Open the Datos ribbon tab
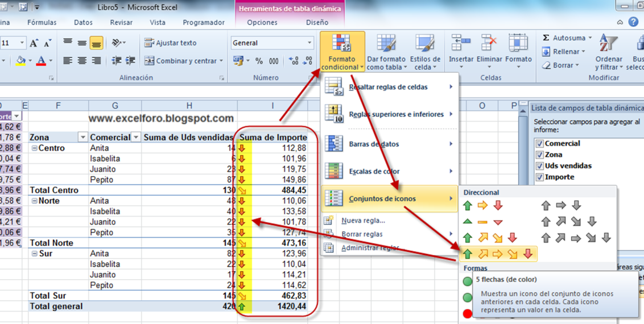The height and width of the screenshot is (324, 644). pyautogui.click(x=84, y=23)
